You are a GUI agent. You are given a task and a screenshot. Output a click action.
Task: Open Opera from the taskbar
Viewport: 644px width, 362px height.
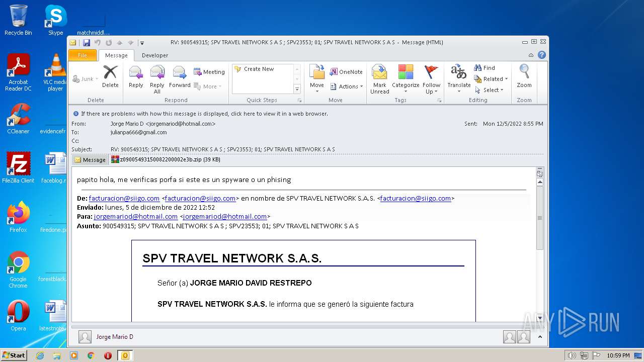coord(108,355)
